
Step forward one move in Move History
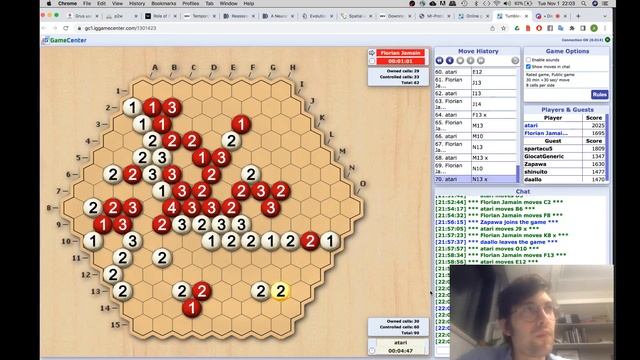[470, 60]
